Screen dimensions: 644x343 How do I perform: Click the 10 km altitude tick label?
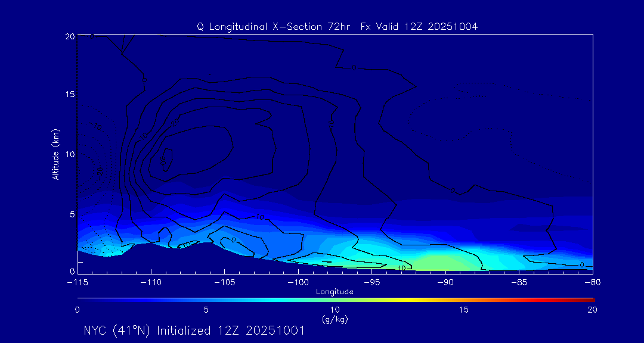pos(68,154)
